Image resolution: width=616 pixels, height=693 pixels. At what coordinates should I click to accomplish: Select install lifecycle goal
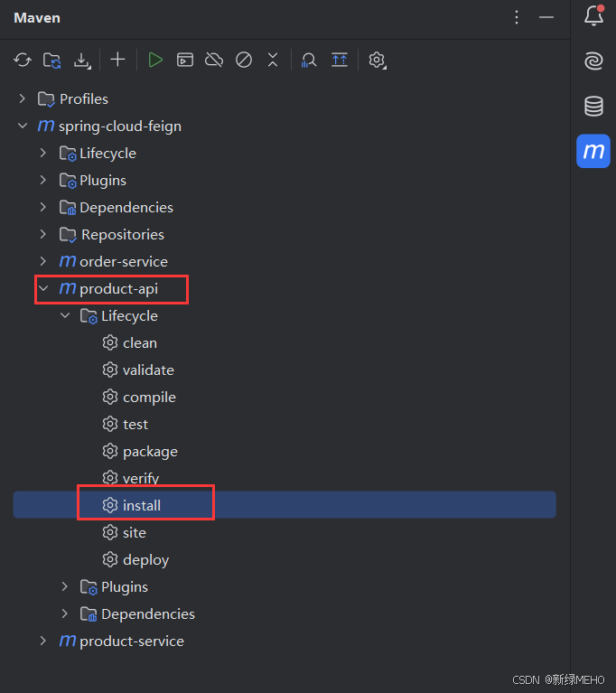[285, 505]
